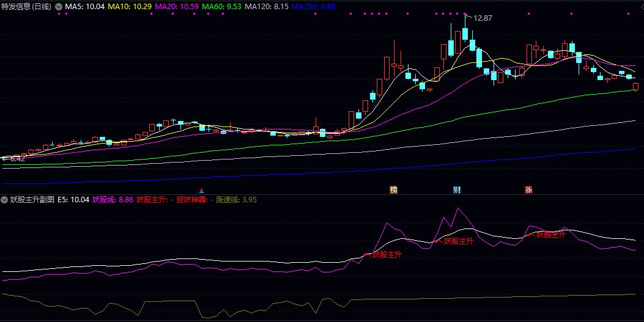644x322 pixels.
Task: Click the 财 financial report marker icon
Action: pos(457,190)
